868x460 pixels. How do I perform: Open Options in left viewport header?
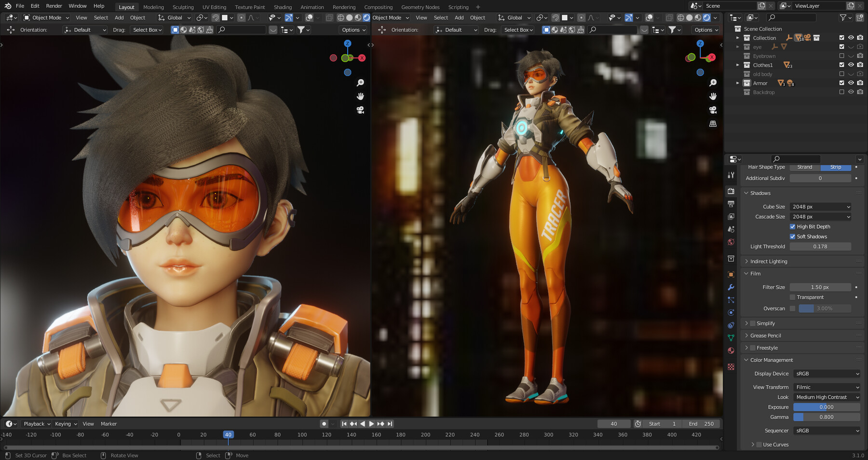tap(354, 30)
